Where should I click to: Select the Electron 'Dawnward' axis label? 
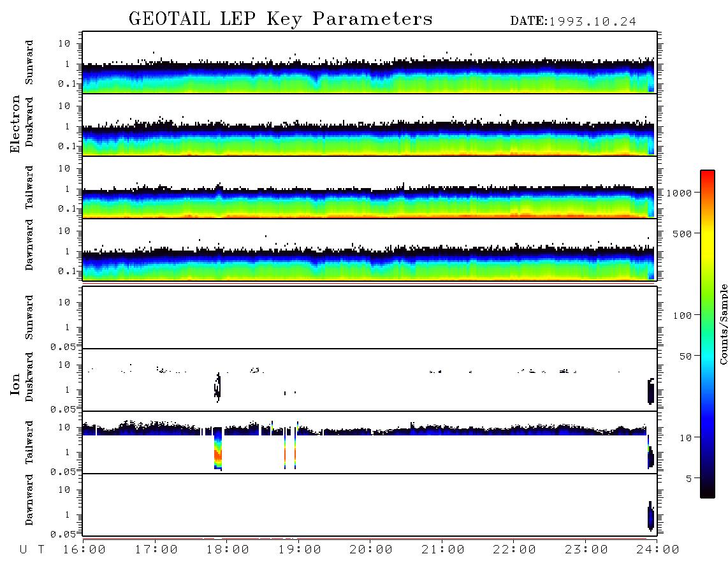29,245
